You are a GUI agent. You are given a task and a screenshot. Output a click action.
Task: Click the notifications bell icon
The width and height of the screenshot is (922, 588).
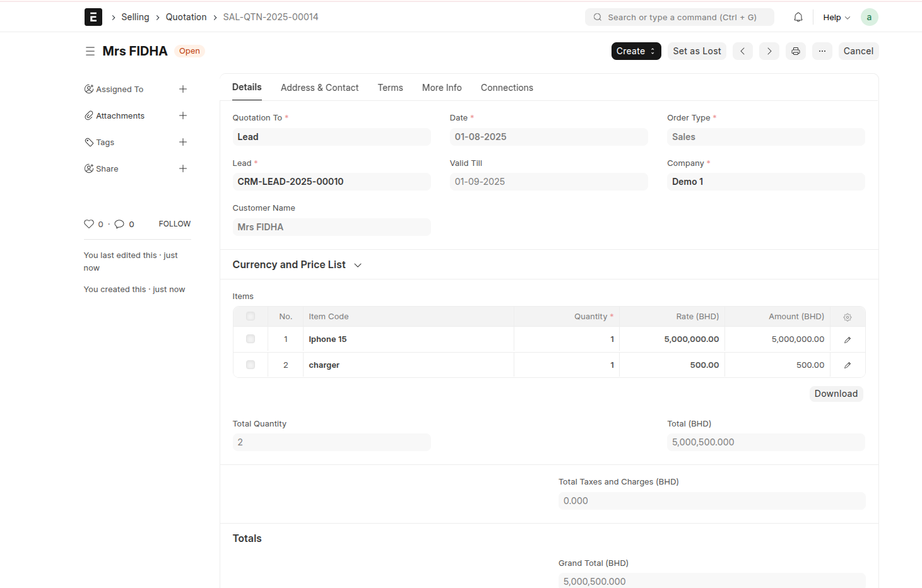[798, 17]
